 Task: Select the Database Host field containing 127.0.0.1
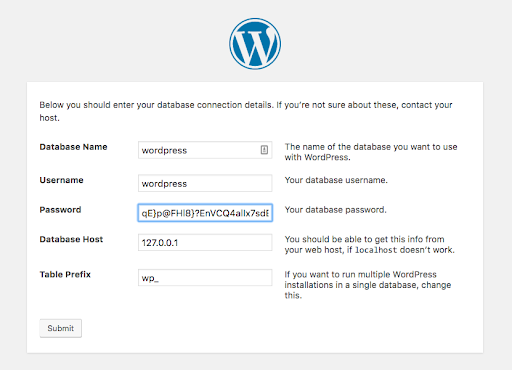tap(205, 242)
